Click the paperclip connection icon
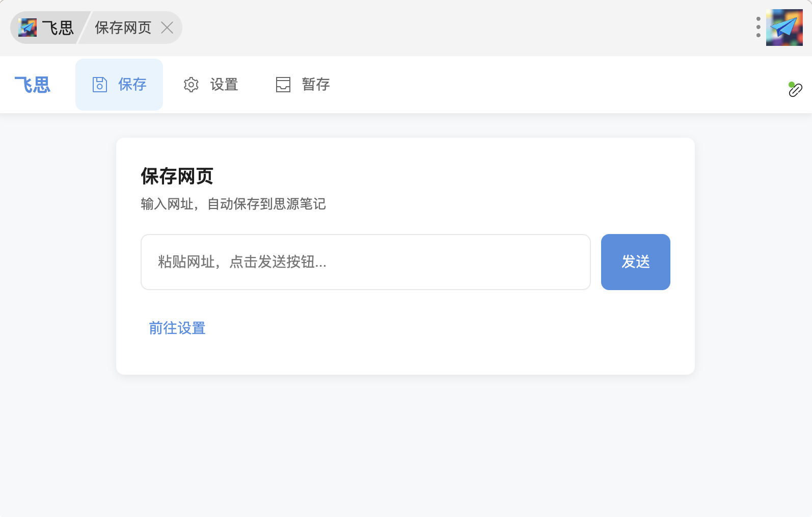812x517 pixels. click(796, 91)
